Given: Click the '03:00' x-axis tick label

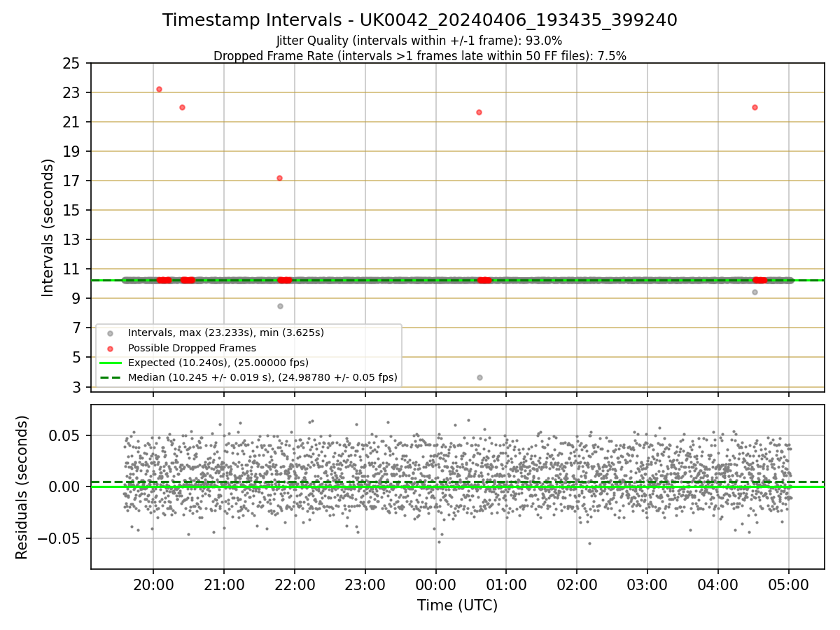Looking at the screenshot, I should 648,584.
